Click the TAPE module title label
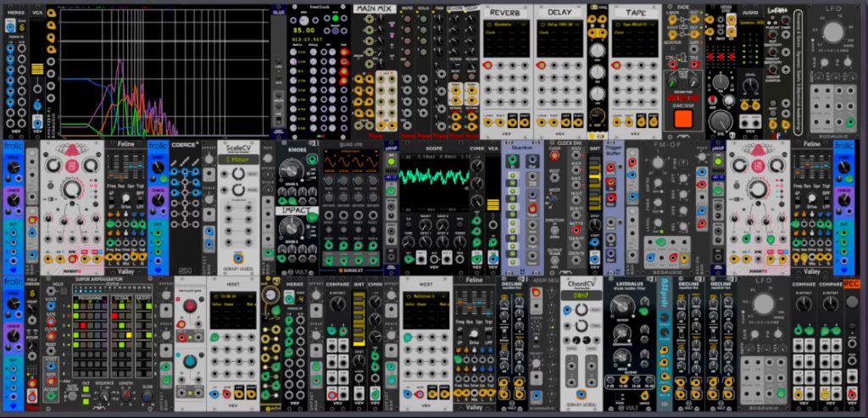Viewport: 868px width, 418px height. 636,12
